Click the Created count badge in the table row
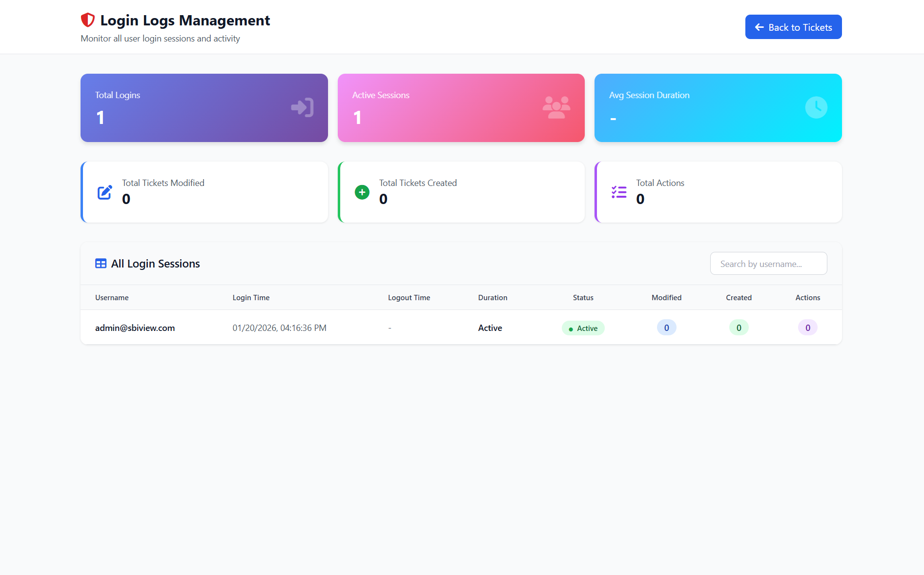This screenshot has width=924, height=575. click(x=739, y=328)
